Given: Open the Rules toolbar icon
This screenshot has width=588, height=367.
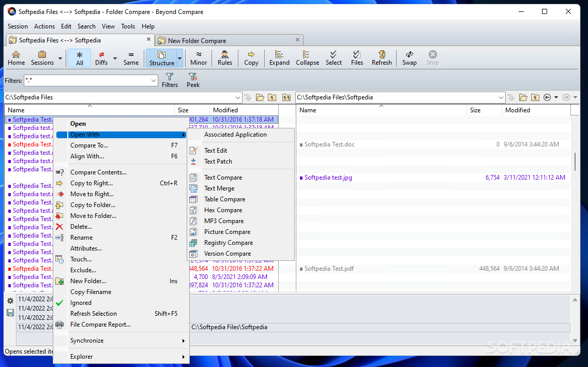Looking at the screenshot, I should click(224, 58).
